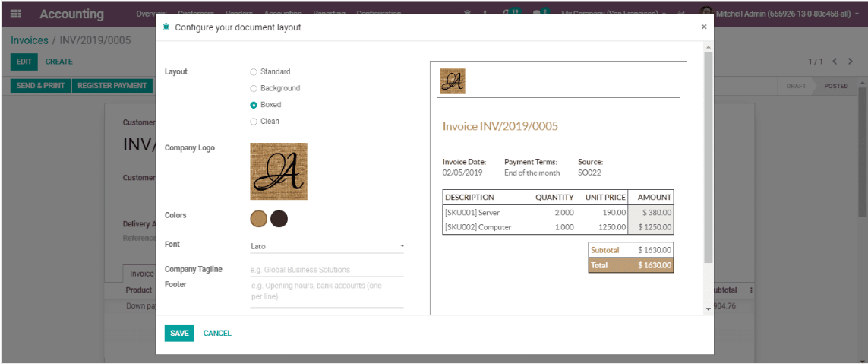This screenshot has width=868, height=364.
Task: Click the preview pane scrollbar thumb
Action: point(708,158)
